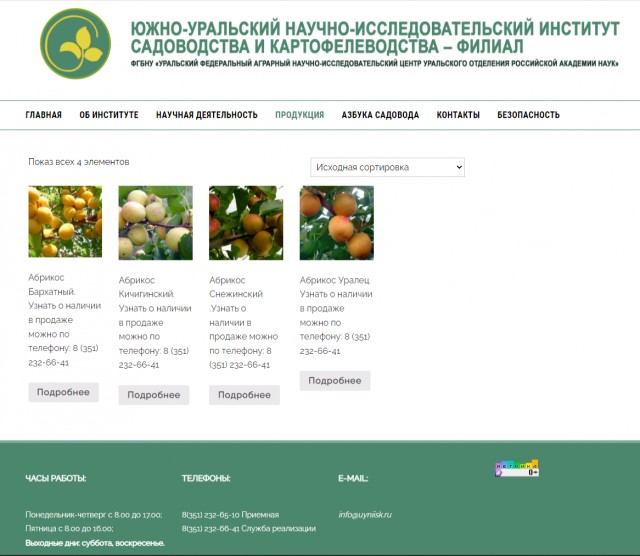640x556 pixels.
Task: Open АЗБУКА САДОВОДА page
Action: point(380,115)
